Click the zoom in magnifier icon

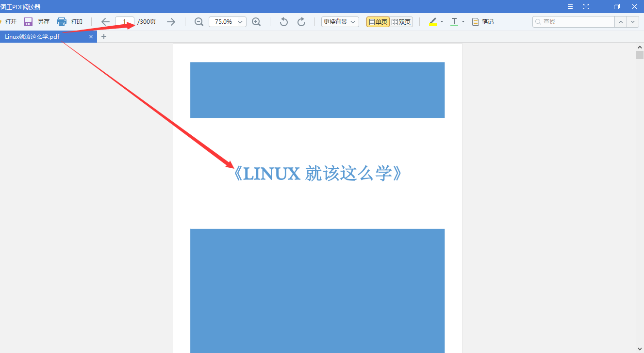tap(256, 22)
